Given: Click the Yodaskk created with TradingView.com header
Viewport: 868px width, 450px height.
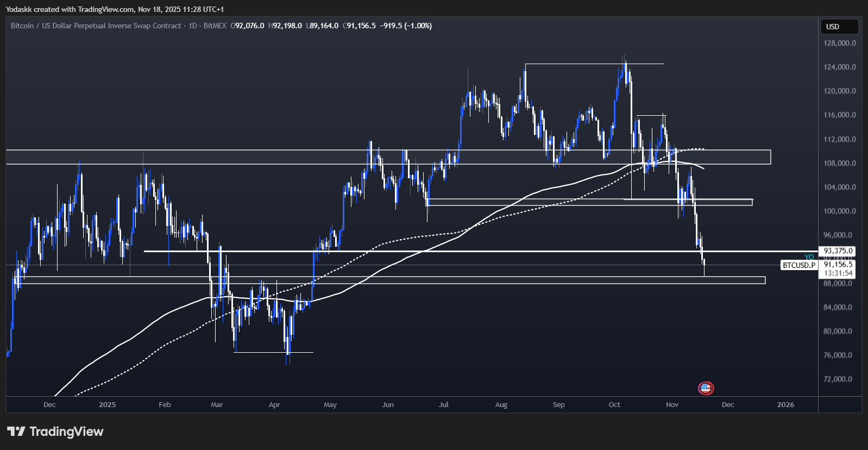Looking at the screenshot, I should (115, 9).
